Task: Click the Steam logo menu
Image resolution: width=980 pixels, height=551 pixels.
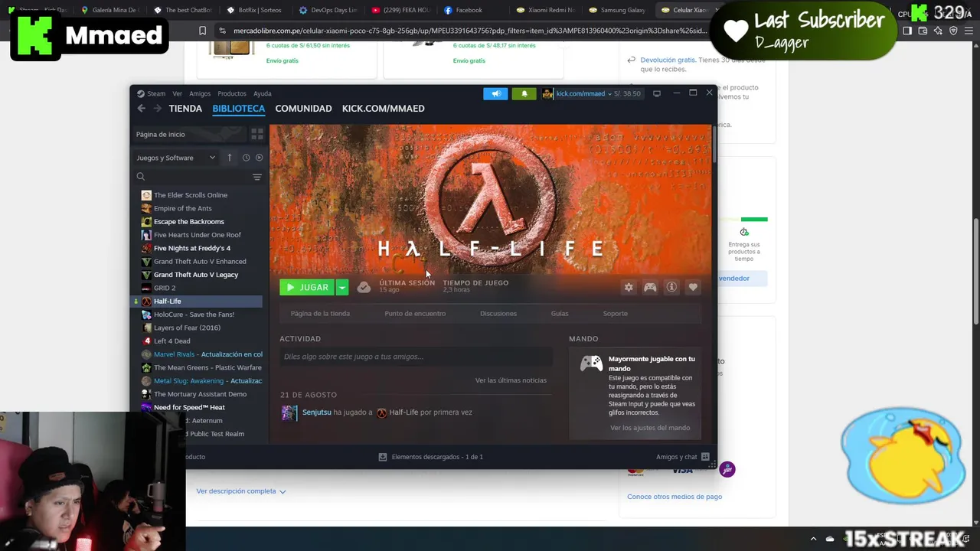Action: pyautogui.click(x=151, y=93)
